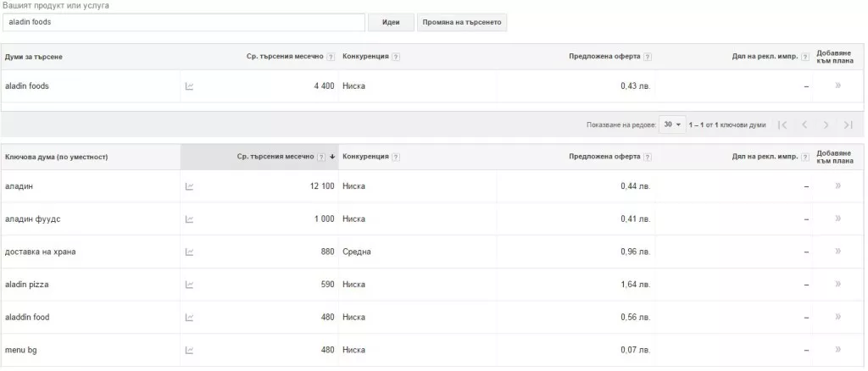Sort lower table by Предложена оферта header

click(x=604, y=157)
